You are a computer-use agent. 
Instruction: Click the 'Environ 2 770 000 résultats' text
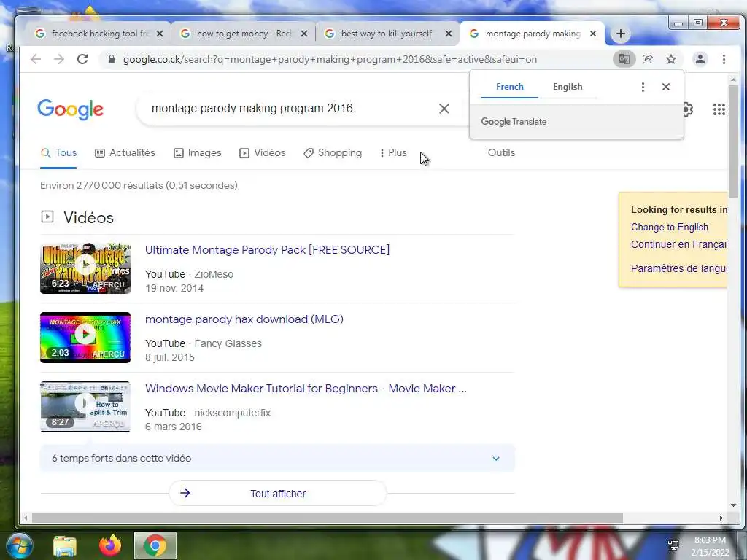[x=139, y=186]
